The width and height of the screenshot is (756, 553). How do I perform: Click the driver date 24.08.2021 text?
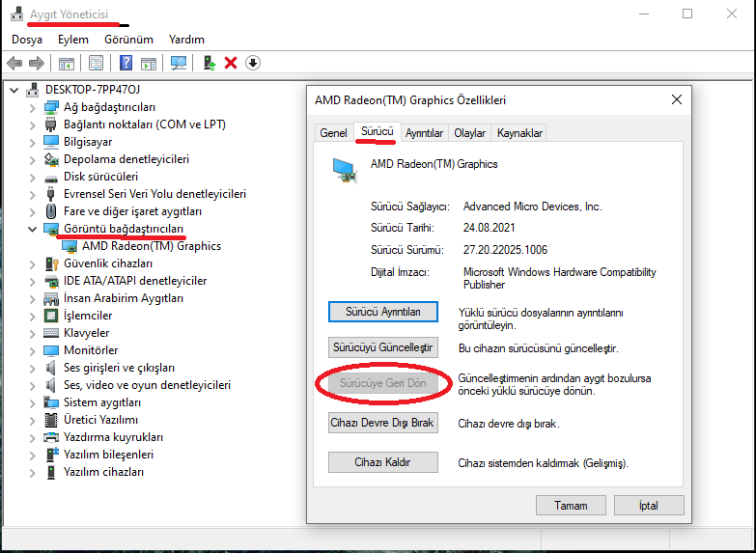489,228
